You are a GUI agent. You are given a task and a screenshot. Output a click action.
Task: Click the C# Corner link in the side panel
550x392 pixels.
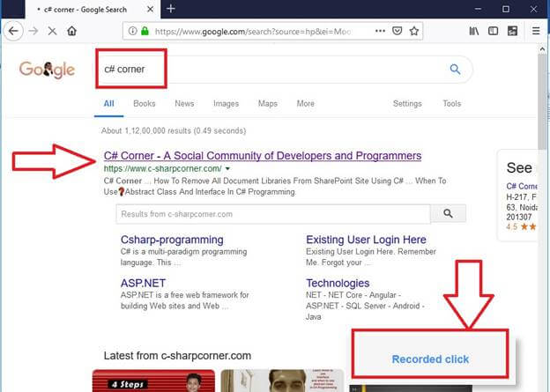tap(521, 186)
